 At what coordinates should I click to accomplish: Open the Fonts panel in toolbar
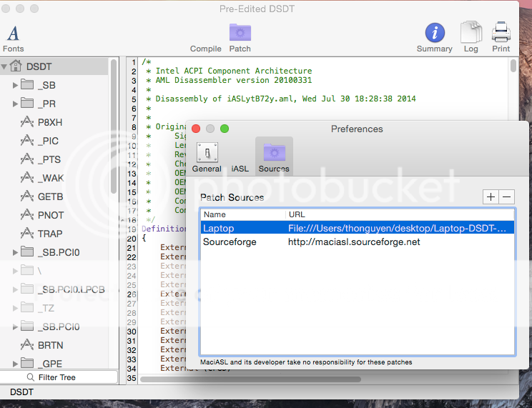[x=13, y=36]
